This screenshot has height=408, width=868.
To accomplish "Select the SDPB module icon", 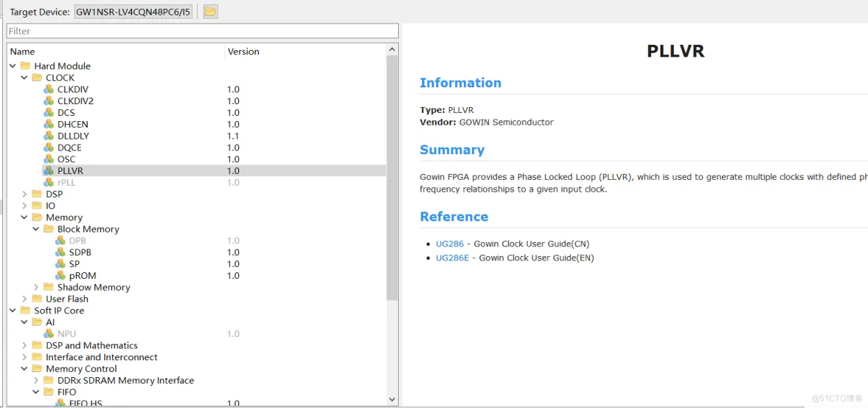I will [x=60, y=252].
